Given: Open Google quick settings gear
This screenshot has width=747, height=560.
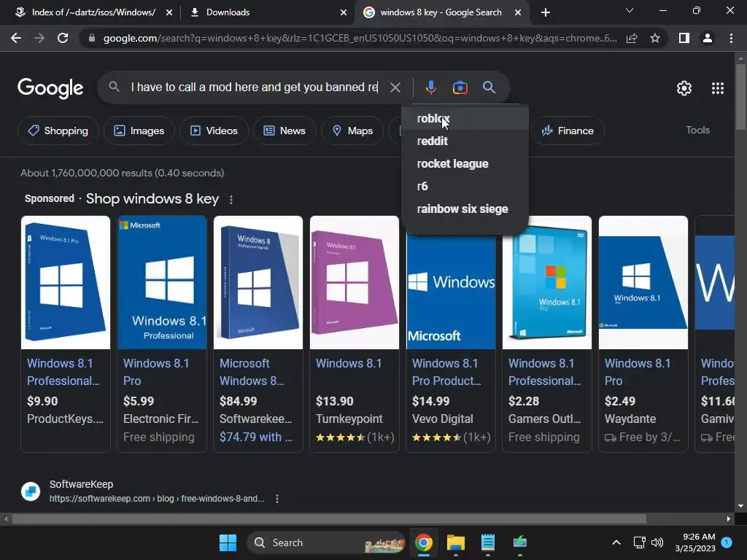Looking at the screenshot, I should tap(684, 88).
